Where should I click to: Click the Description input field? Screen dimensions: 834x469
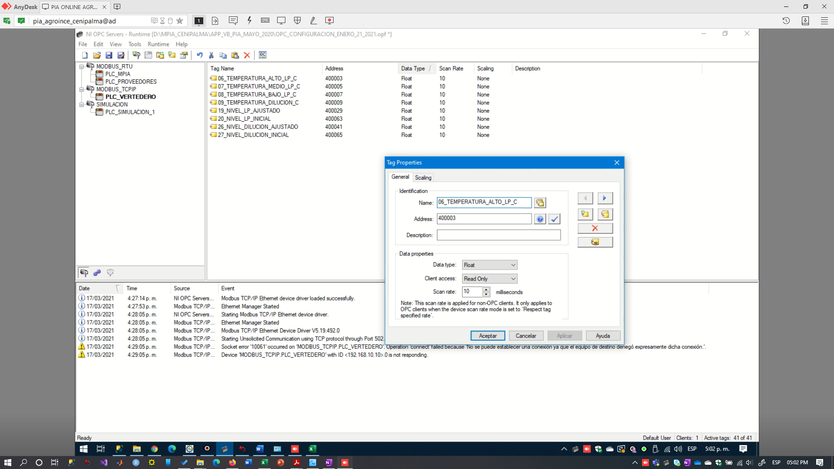pos(498,235)
